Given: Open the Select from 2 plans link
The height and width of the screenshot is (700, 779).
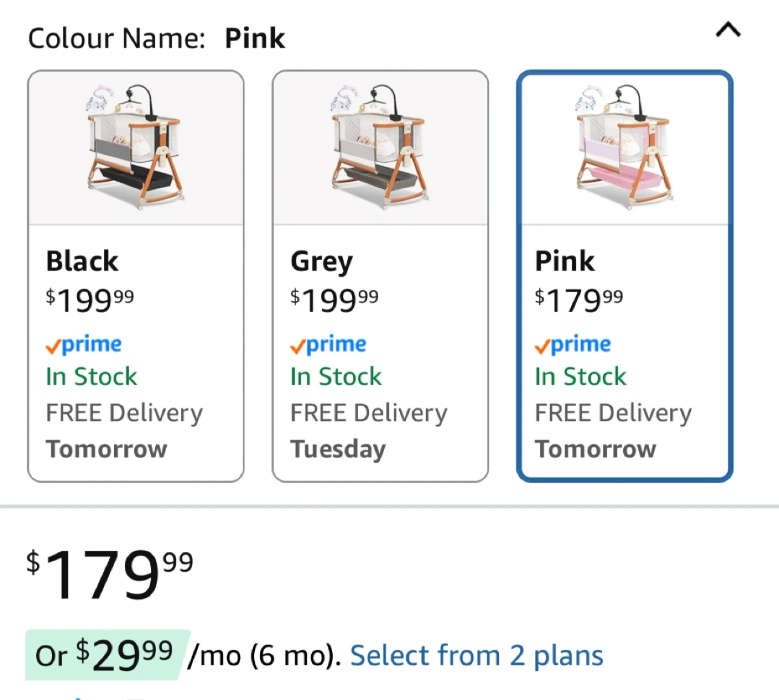Looking at the screenshot, I should pos(476,656).
